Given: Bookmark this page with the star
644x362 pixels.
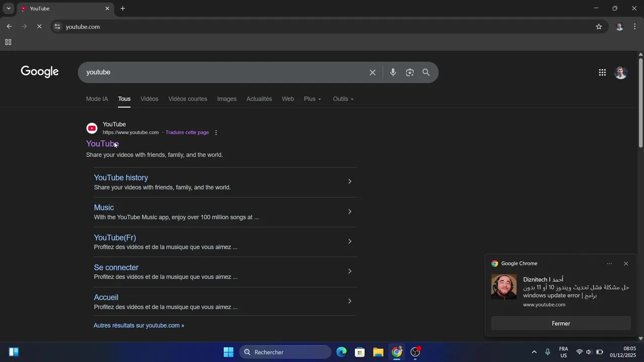Looking at the screenshot, I should (x=599, y=27).
